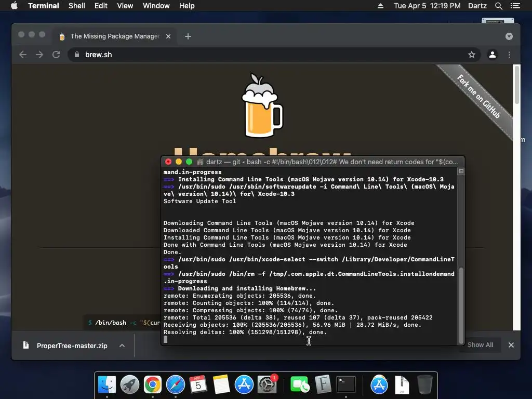Reload the brew.sh page
The height and width of the screenshot is (399, 532).
pos(56,55)
